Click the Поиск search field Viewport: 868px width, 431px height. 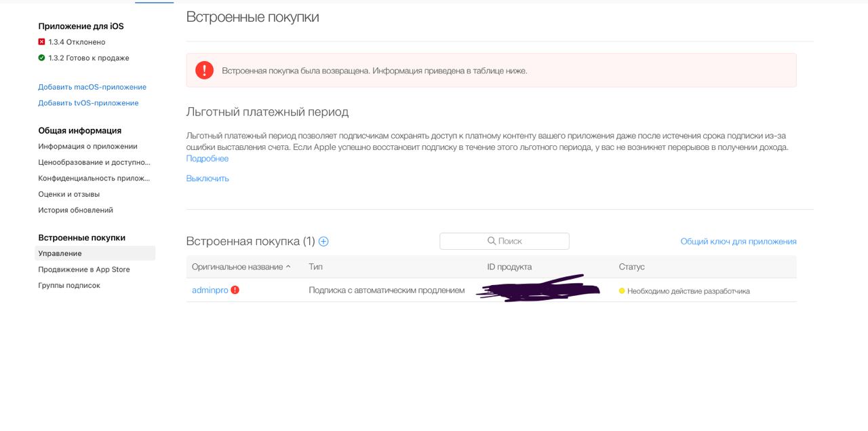[505, 241]
